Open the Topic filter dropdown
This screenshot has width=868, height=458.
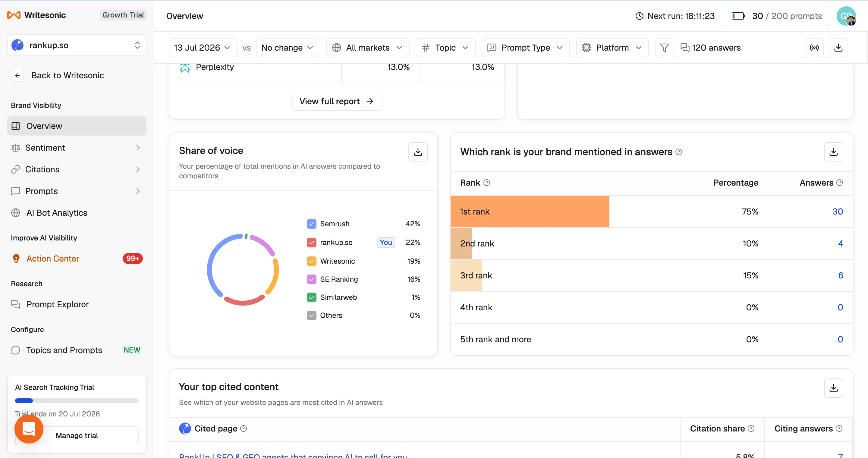point(445,48)
